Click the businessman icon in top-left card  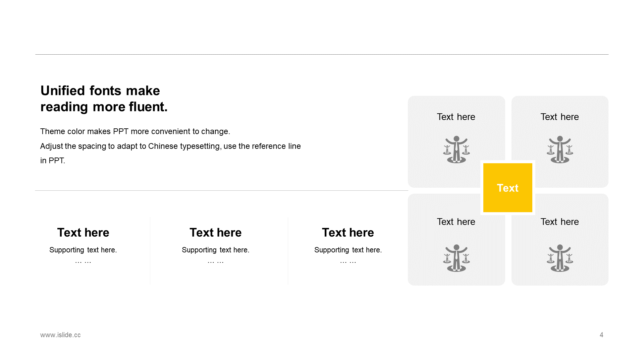pyautogui.click(x=456, y=149)
